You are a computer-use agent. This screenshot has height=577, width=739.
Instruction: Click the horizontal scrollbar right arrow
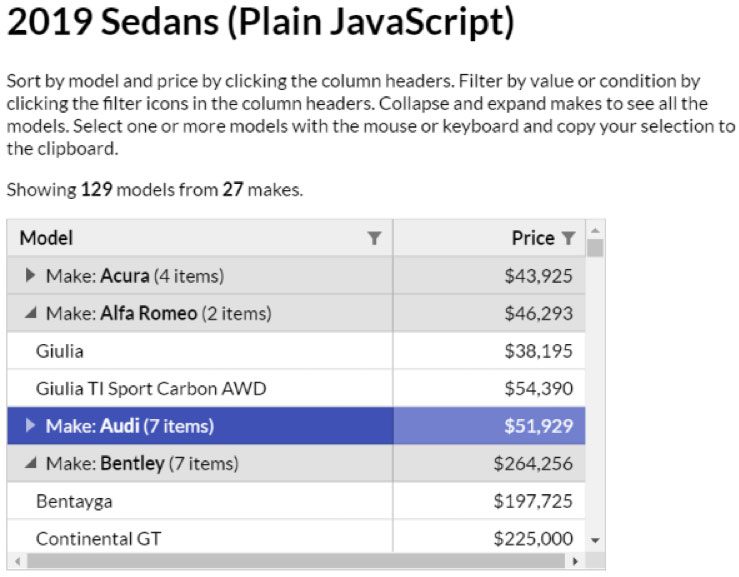(x=575, y=561)
